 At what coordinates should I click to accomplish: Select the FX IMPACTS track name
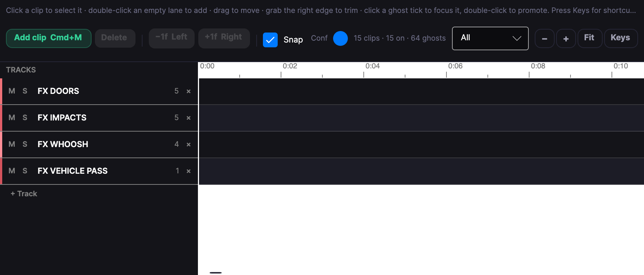(62, 118)
